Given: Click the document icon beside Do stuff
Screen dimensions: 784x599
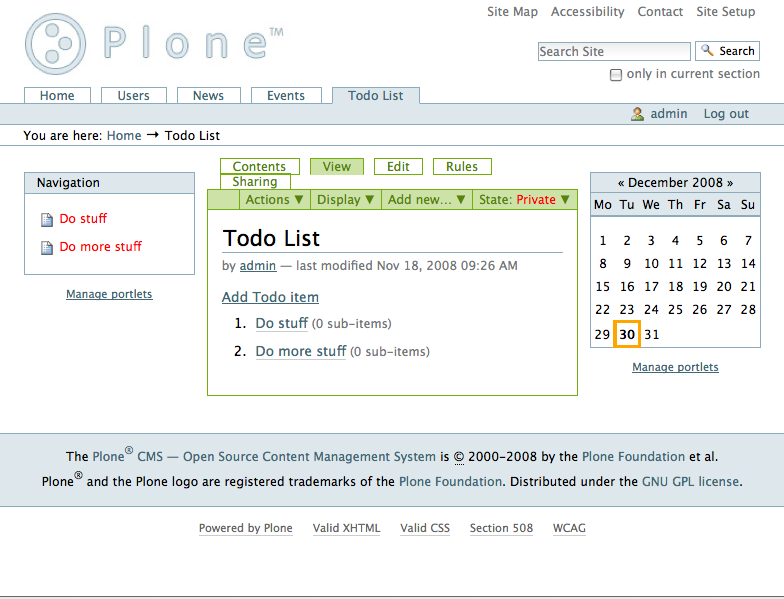Looking at the screenshot, I should point(47,219).
